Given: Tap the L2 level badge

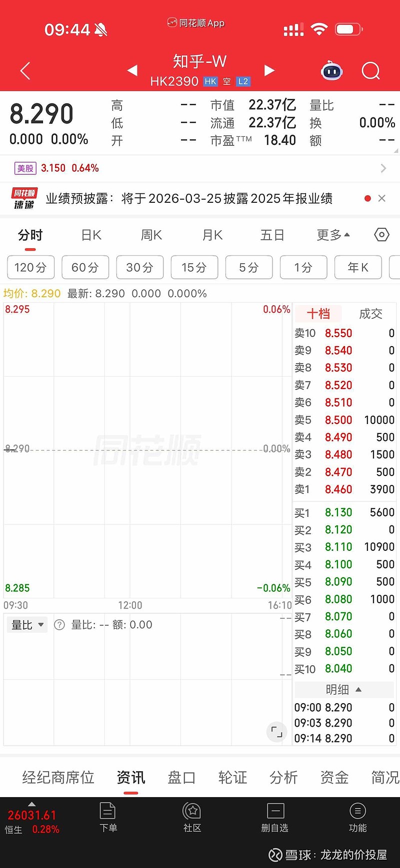Looking at the screenshot, I should pos(243,81).
